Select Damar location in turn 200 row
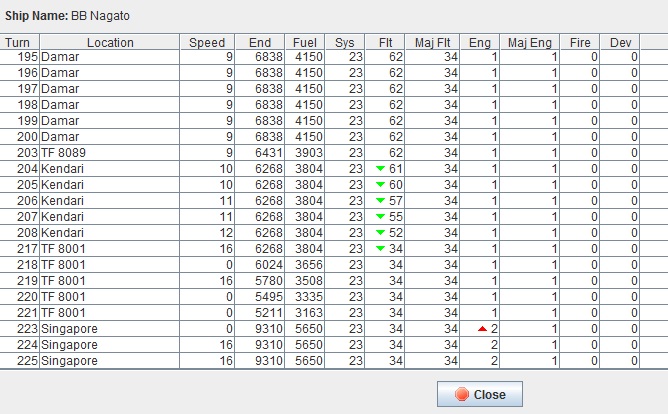 click(109, 137)
